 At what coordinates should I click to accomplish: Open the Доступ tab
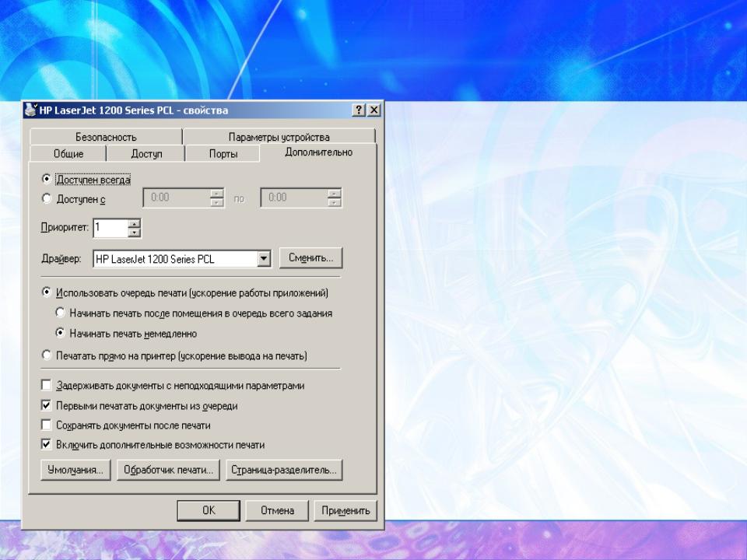click(146, 154)
